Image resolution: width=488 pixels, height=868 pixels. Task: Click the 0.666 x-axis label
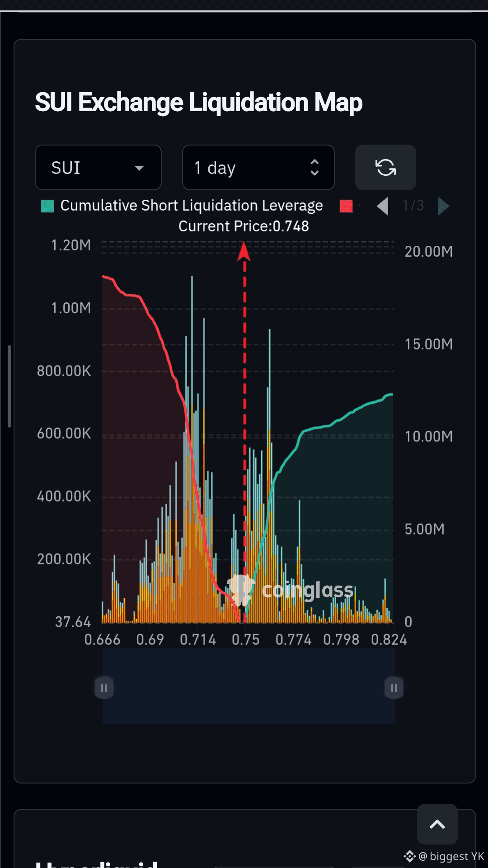tap(102, 640)
